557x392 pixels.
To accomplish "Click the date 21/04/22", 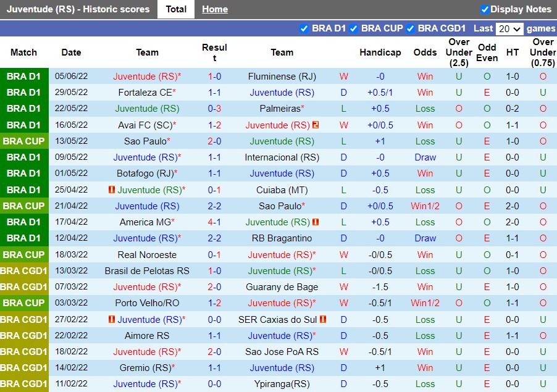I will [71, 206].
